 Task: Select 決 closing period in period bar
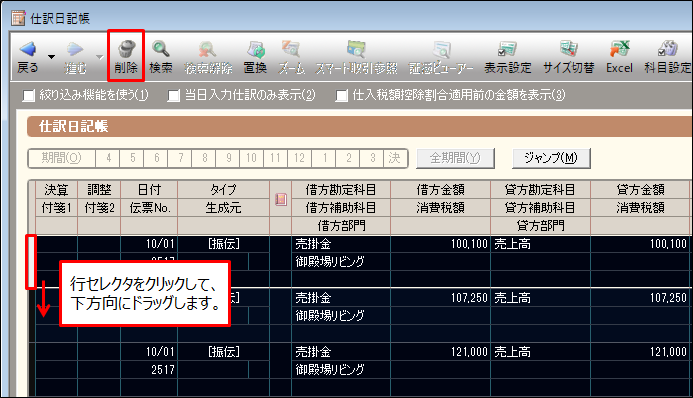(x=395, y=158)
